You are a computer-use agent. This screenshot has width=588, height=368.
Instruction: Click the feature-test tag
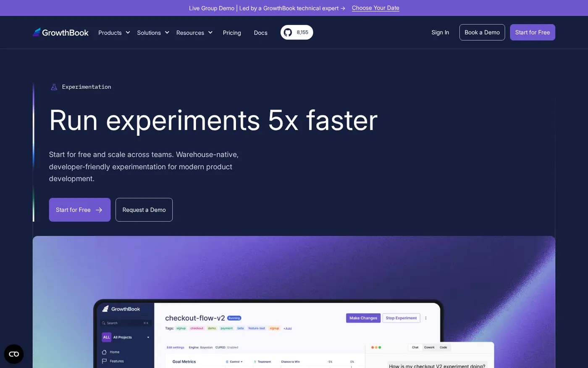257,328
